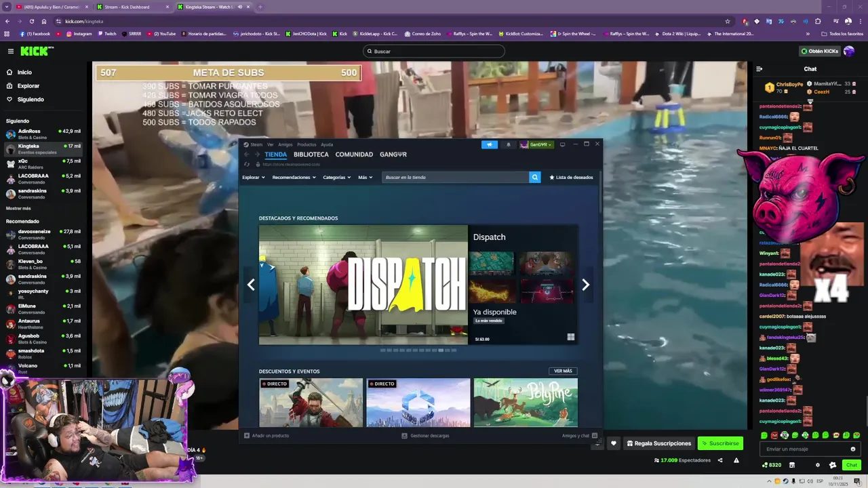The image size is (868, 488).
Task: Go to previous featured game in carousel
Action: click(251, 285)
